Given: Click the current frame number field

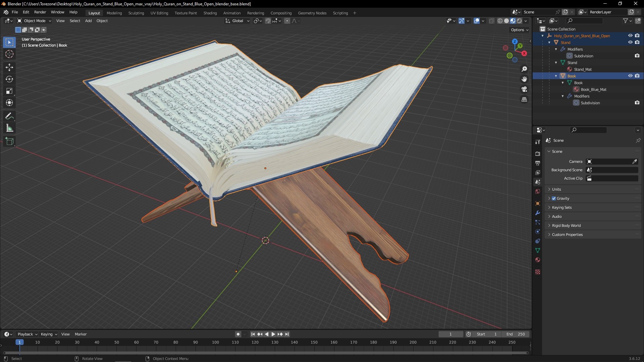Looking at the screenshot, I should point(450,334).
